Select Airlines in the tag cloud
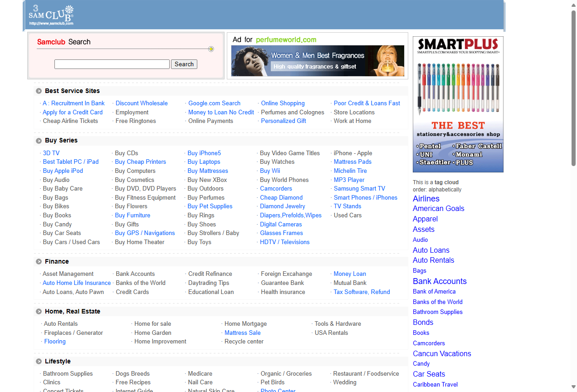Viewport: 577px width, 392px height. (426, 199)
